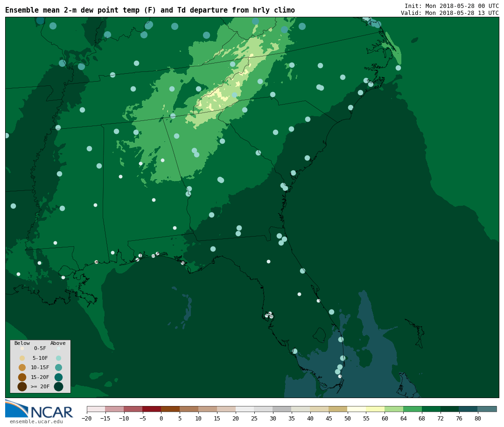Click the '-15' colorbar tick label
504x427 pixels.
pos(105,419)
